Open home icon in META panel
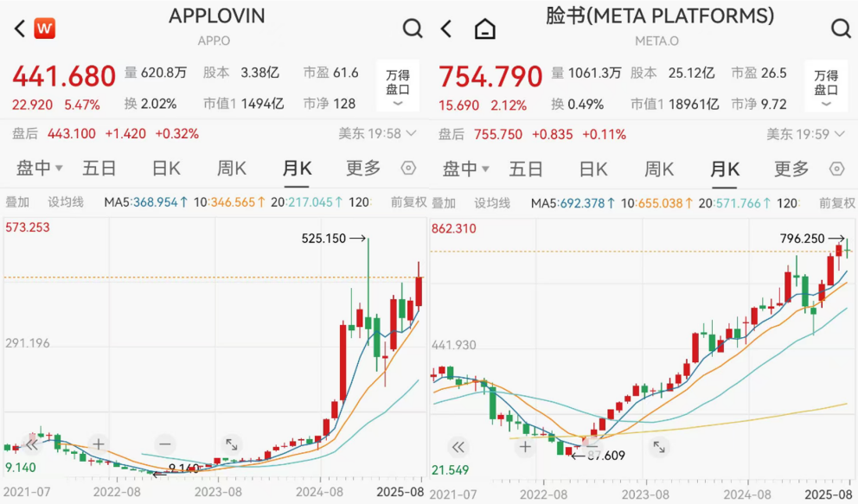Image resolution: width=858 pixels, height=504 pixels. click(485, 29)
